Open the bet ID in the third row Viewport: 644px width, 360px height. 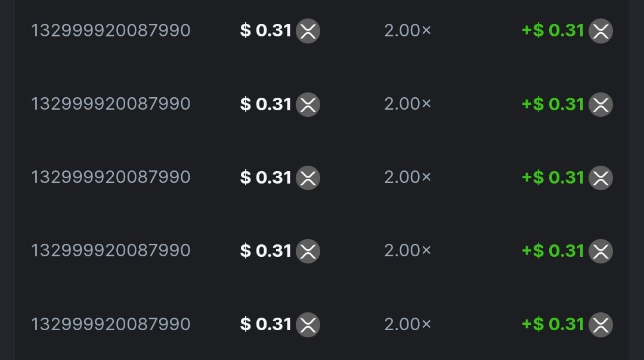[x=110, y=177]
